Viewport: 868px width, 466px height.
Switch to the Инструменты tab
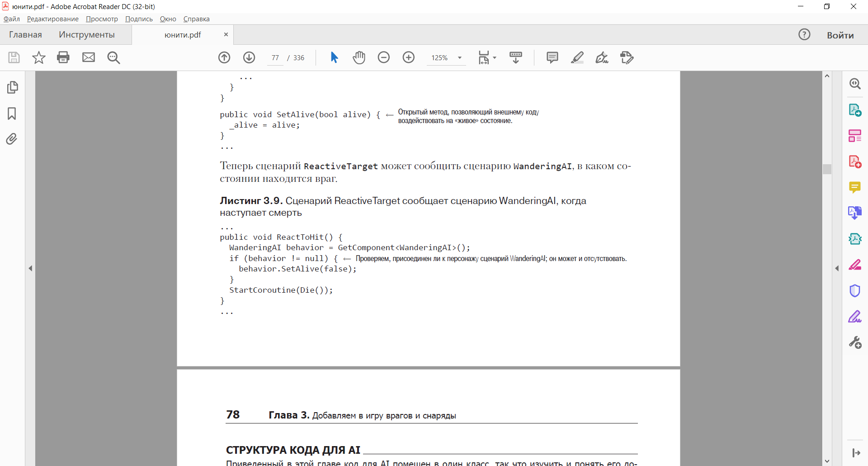(x=87, y=35)
